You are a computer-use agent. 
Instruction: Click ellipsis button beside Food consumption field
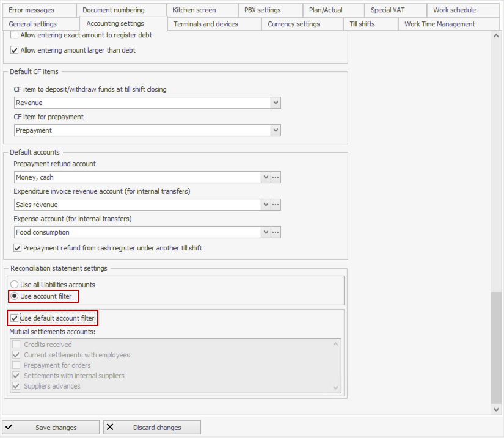[x=276, y=232]
